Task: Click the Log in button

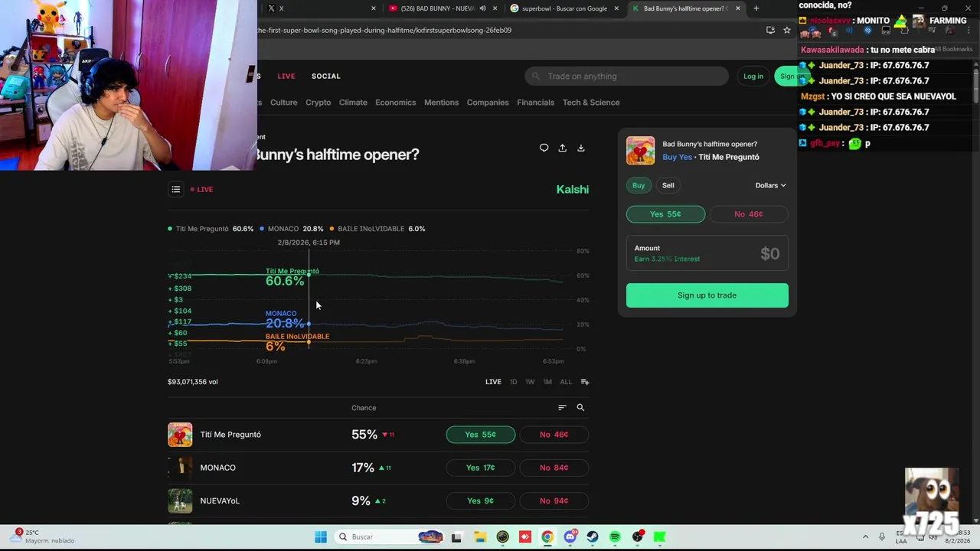Action: [x=753, y=76]
